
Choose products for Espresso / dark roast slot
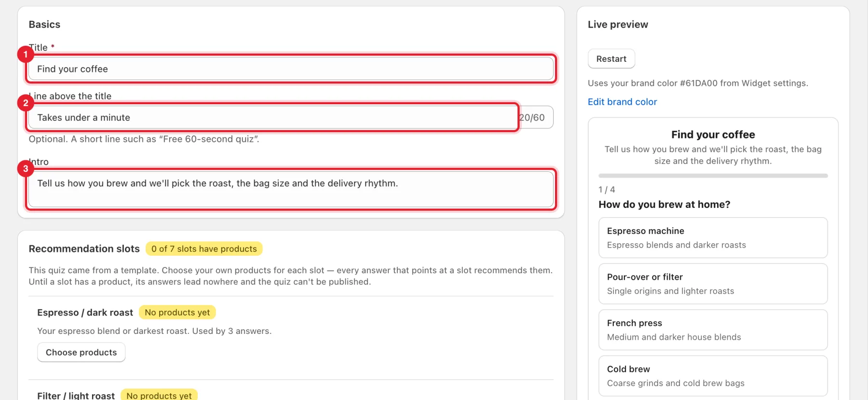coord(81,352)
